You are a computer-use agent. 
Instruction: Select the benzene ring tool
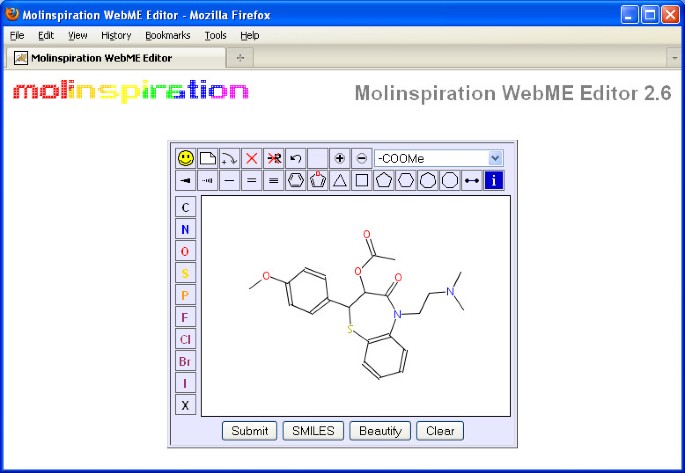coord(296,180)
